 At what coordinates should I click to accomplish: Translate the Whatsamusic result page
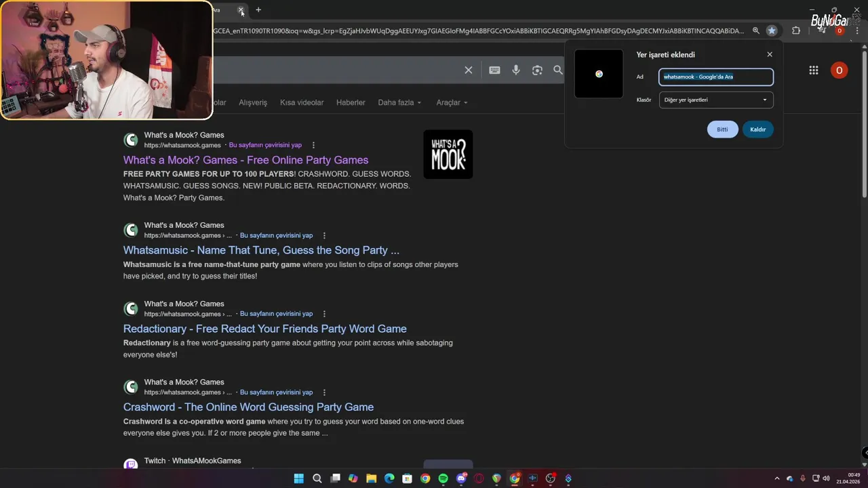[276, 235]
